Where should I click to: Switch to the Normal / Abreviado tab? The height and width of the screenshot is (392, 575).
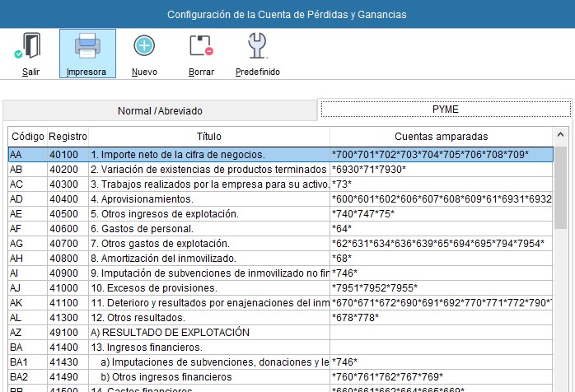click(x=160, y=110)
